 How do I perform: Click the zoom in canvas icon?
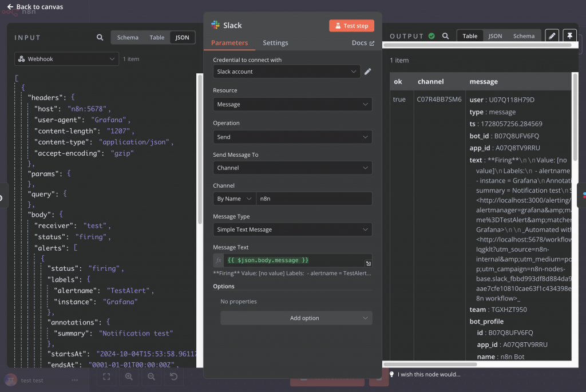[x=129, y=377]
